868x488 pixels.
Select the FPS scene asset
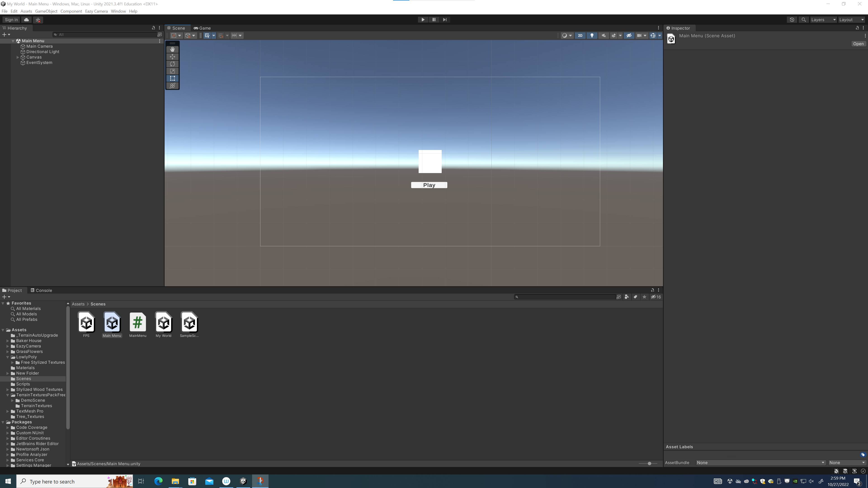tap(86, 324)
